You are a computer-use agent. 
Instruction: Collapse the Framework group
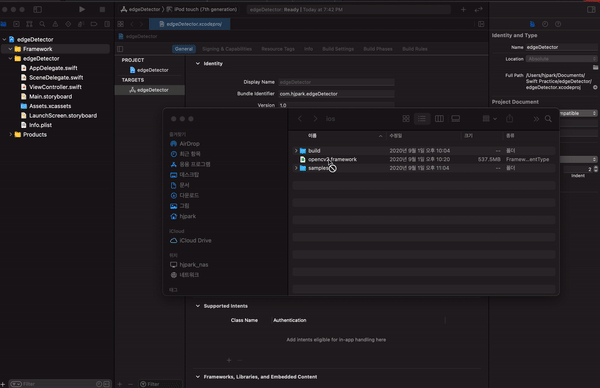(11, 49)
